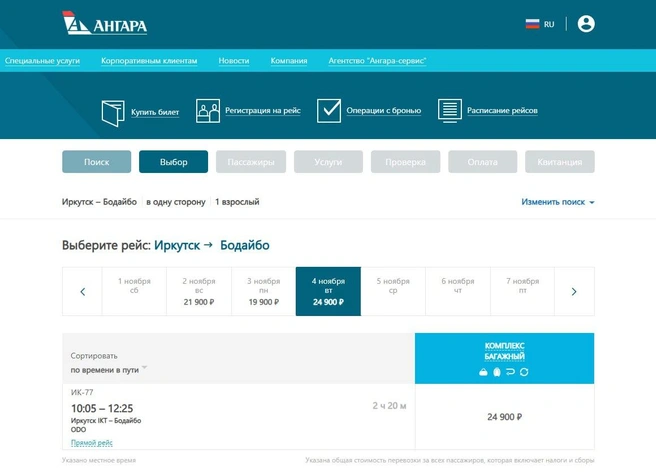The width and height of the screenshot is (656, 476).
Task: Open the user profile account icon
Action: pyautogui.click(x=586, y=24)
